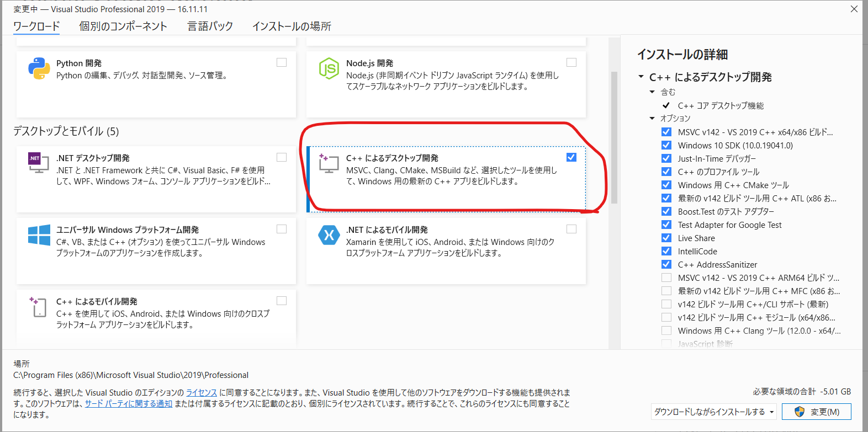Uncheck C++ によるデスクトップ開発 workload
The height and width of the screenshot is (432, 868).
pos(571,157)
